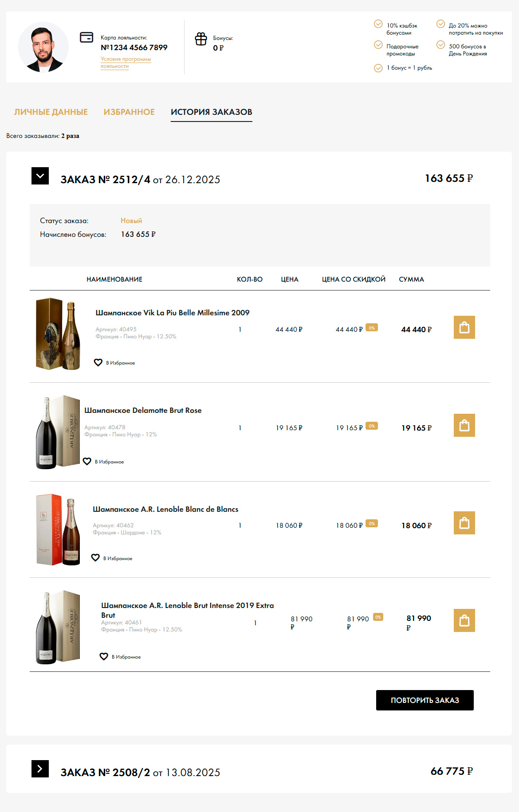The image size is (519, 812).
Task: Toggle favorite for Lenoble Blanc de Blancs
Action: tap(95, 558)
